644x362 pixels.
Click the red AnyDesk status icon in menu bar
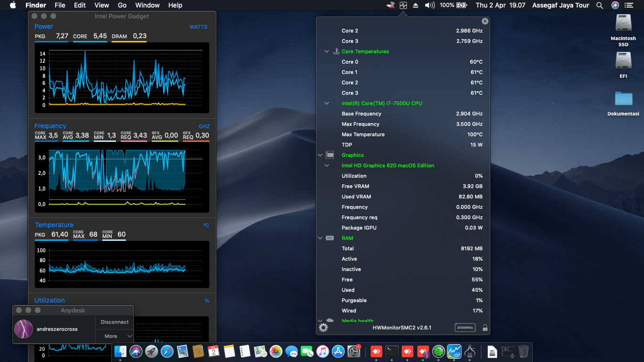[390, 5]
